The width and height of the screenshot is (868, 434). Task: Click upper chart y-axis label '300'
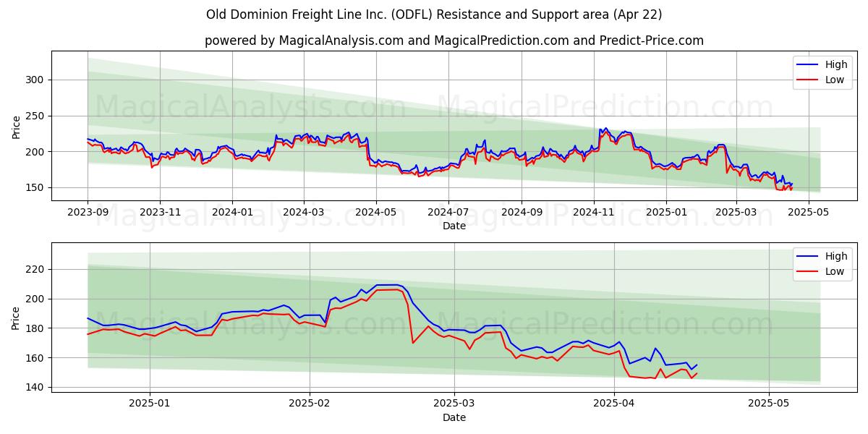(36, 80)
